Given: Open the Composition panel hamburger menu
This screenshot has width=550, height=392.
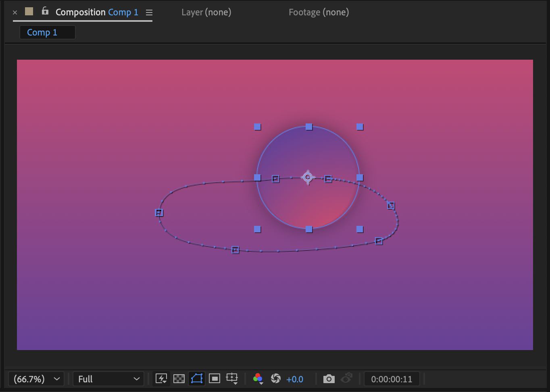Looking at the screenshot, I should click(x=149, y=13).
